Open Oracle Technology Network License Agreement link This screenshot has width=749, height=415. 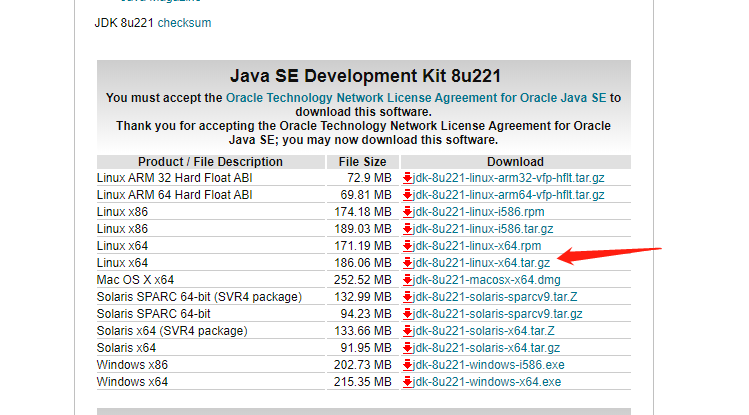pyautogui.click(x=416, y=98)
